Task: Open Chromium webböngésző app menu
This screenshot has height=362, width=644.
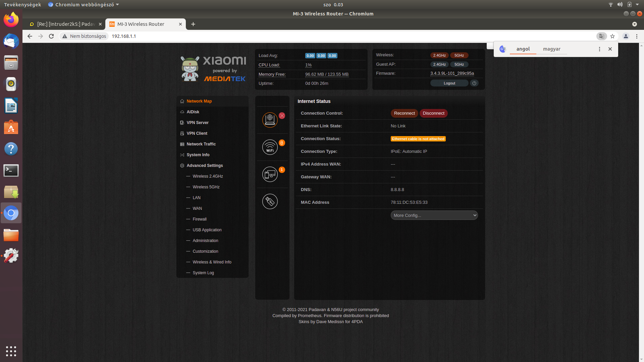Action: click(x=84, y=5)
